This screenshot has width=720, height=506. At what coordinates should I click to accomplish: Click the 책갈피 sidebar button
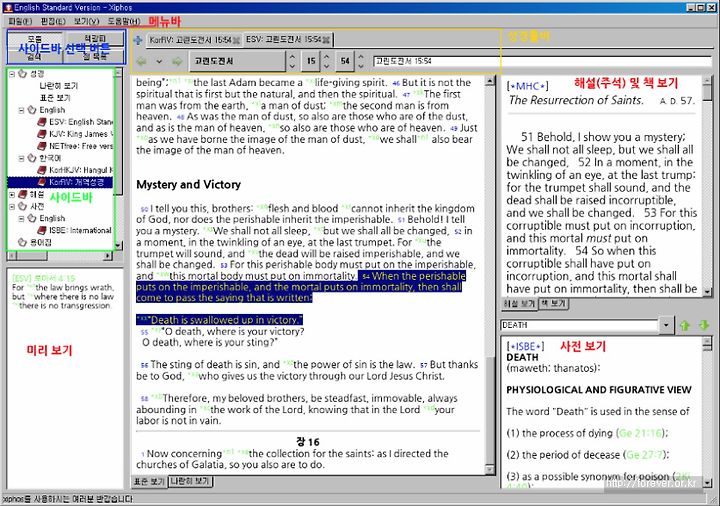(x=95, y=39)
